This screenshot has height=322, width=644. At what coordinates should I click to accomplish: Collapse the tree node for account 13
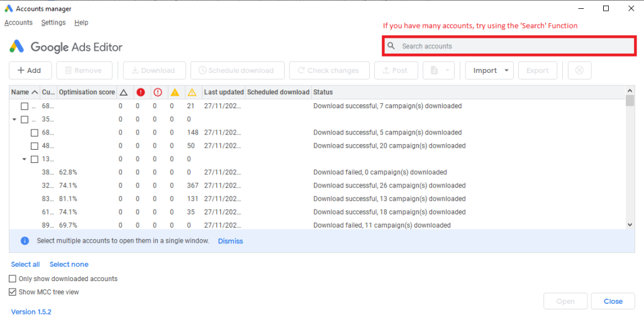25,159
